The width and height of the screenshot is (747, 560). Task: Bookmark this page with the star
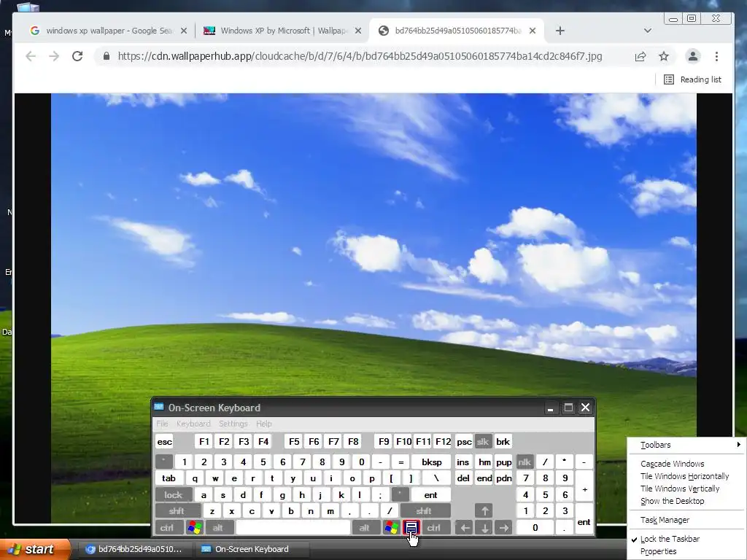664,57
